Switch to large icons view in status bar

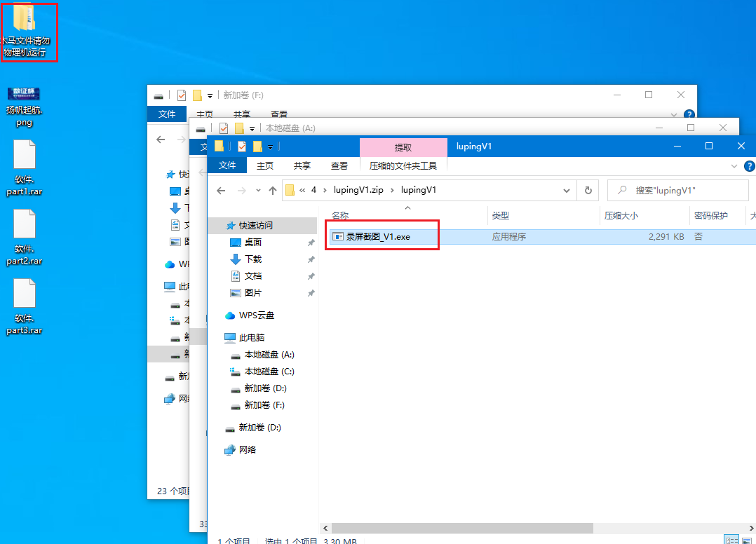tap(748, 540)
